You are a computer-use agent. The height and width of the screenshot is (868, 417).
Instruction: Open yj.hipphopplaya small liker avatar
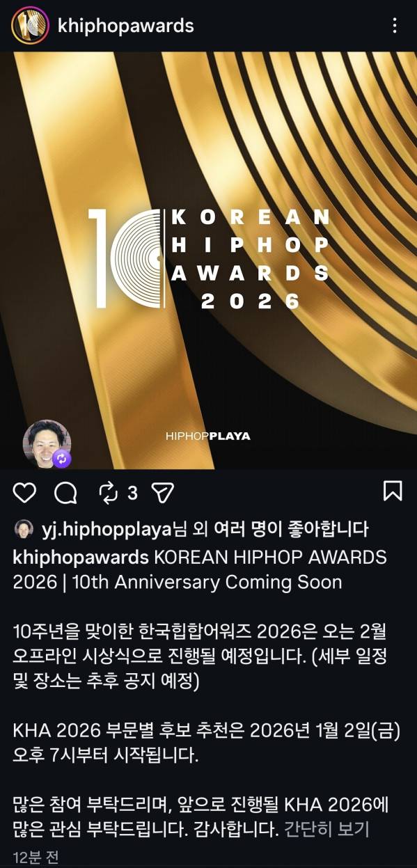click(x=24, y=529)
